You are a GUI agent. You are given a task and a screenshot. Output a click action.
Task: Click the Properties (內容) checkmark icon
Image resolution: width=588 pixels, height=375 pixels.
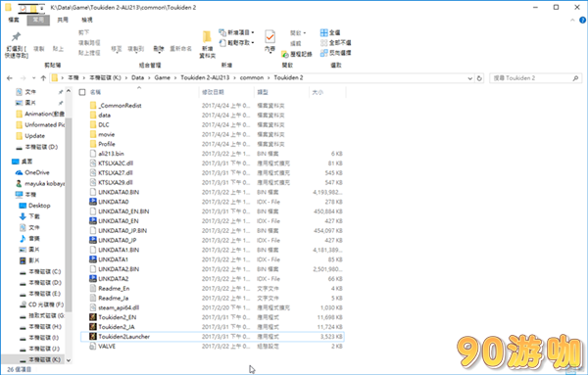269,37
